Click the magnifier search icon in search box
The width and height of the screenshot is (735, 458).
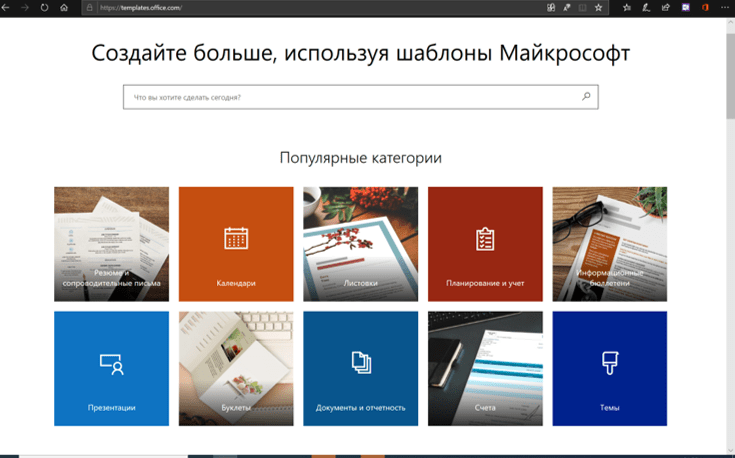tap(586, 97)
